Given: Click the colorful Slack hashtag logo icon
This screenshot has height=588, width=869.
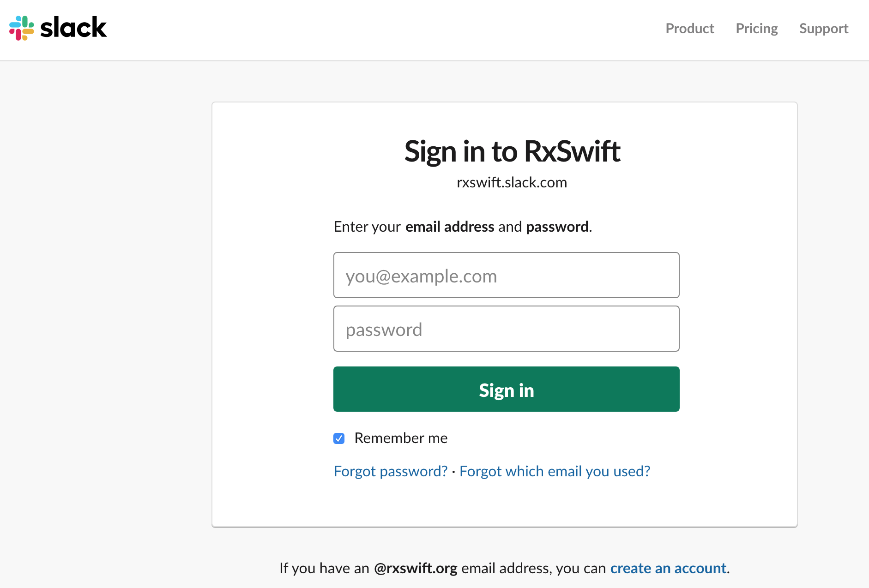Looking at the screenshot, I should pyautogui.click(x=21, y=28).
